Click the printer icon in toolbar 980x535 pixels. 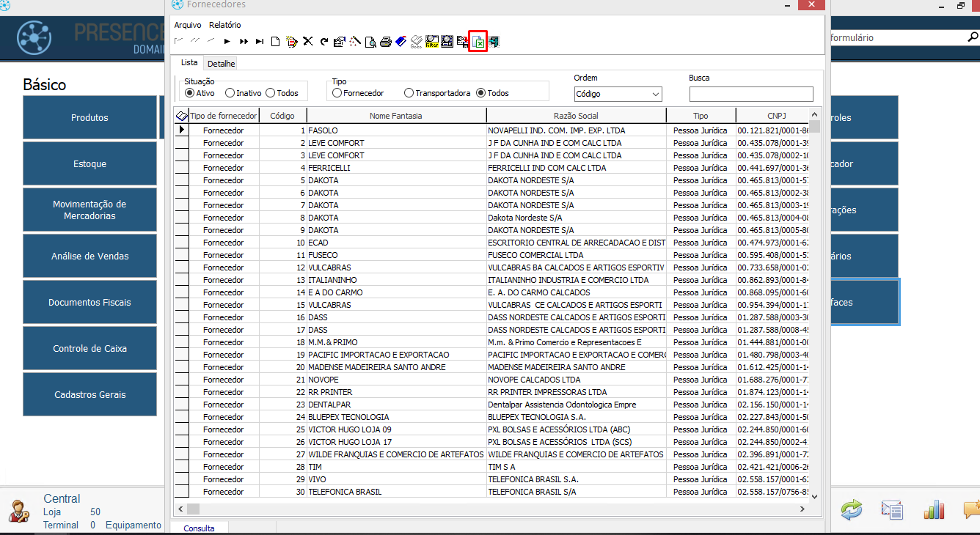pyautogui.click(x=385, y=42)
